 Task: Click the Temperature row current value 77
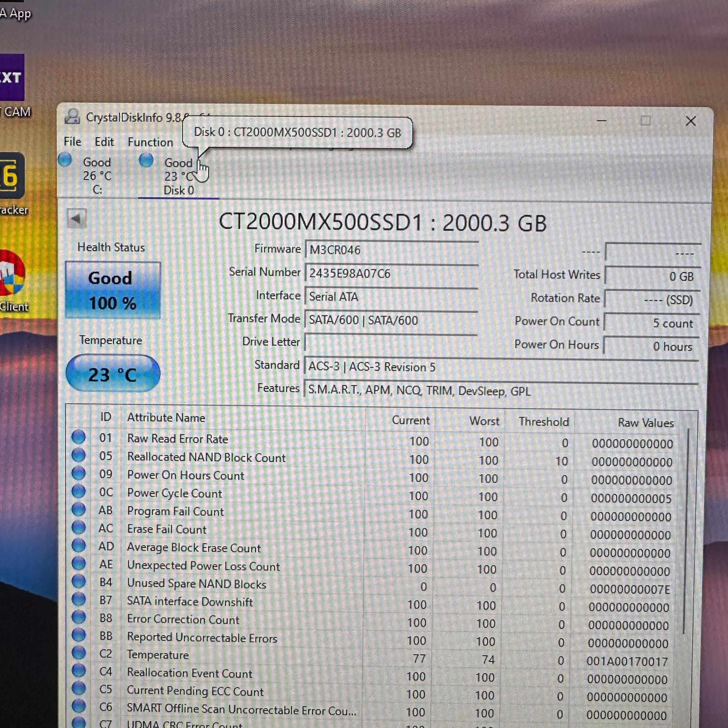tap(419, 659)
